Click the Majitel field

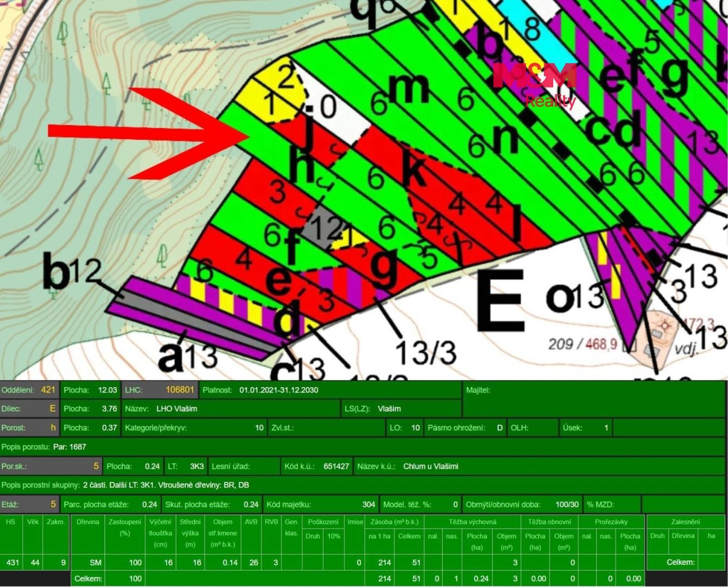(594, 399)
